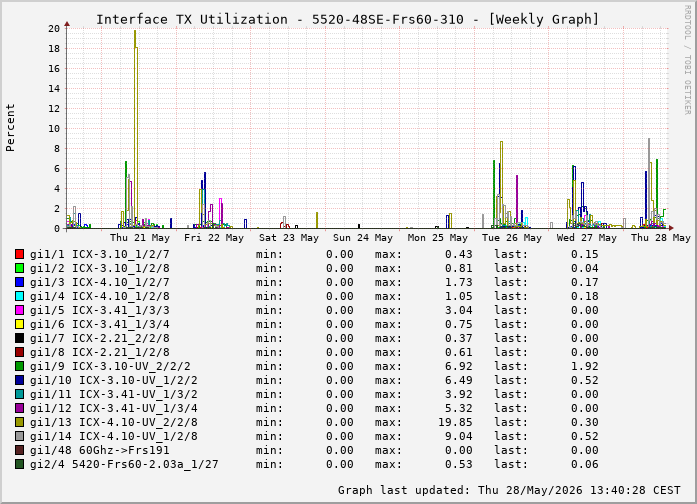Click the Mon 25 May axis label
697x504 pixels.
pyautogui.click(x=438, y=238)
